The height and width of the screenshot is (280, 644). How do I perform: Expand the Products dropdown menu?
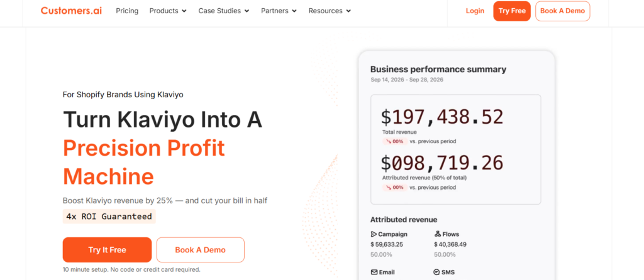(x=168, y=11)
